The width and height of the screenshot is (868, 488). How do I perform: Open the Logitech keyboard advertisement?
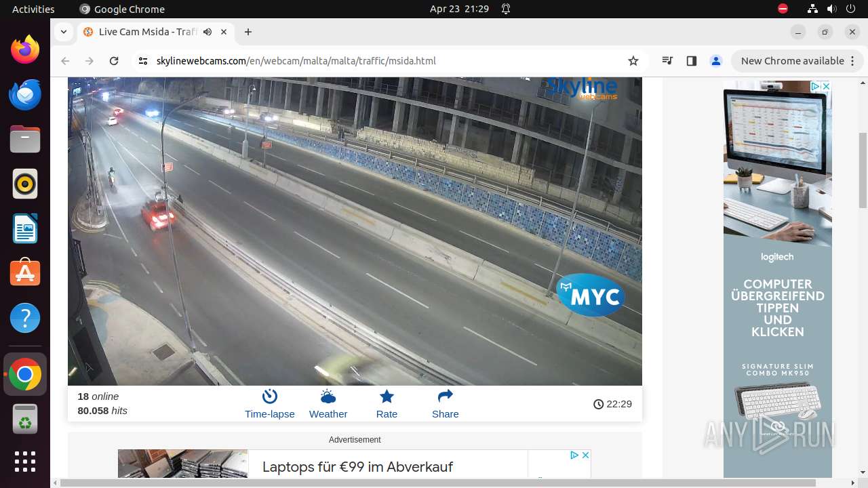pos(777,279)
